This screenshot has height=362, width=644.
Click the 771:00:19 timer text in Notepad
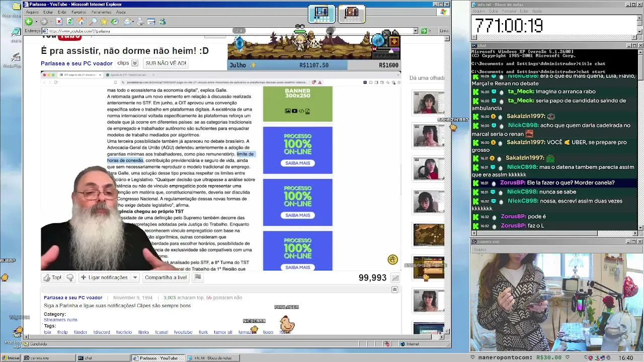point(509,25)
